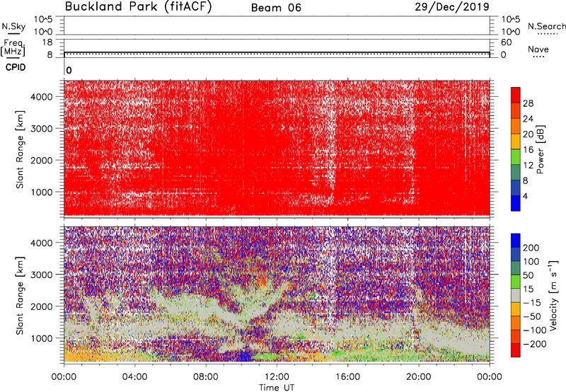The width and height of the screenshot is (566, 392).
Task: Click the red bottom segment of the velocity colorbar
Action: pos(516,350)
